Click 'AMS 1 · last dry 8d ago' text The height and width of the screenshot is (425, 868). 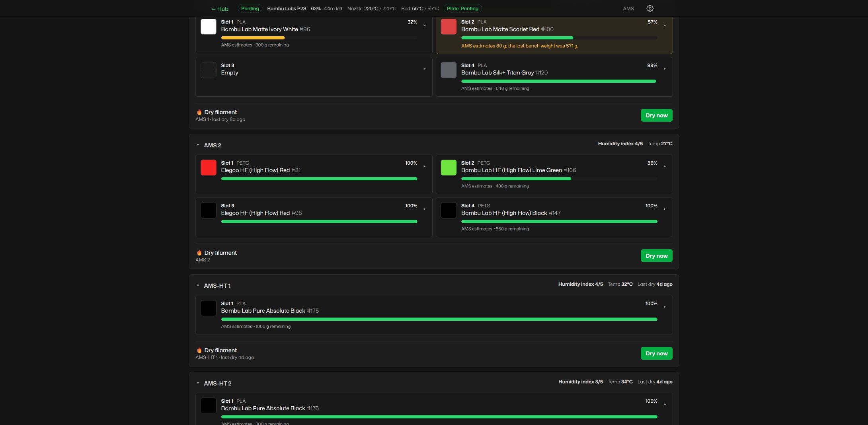[220, 119]
